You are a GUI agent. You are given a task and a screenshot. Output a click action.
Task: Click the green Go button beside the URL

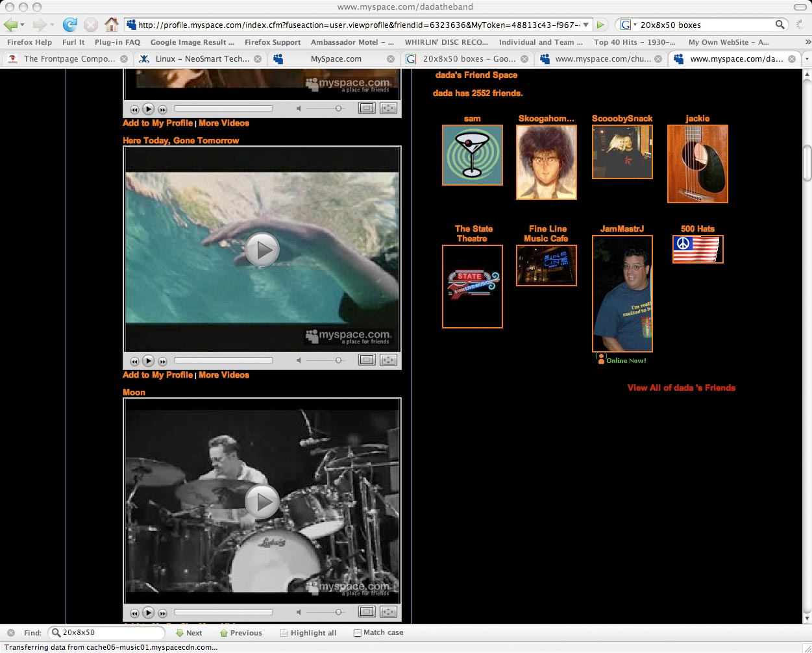click(x=600, y=25)
